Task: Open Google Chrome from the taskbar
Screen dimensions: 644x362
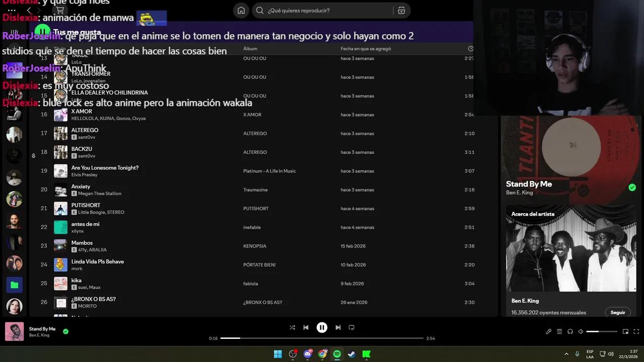Action: (323, 354)
